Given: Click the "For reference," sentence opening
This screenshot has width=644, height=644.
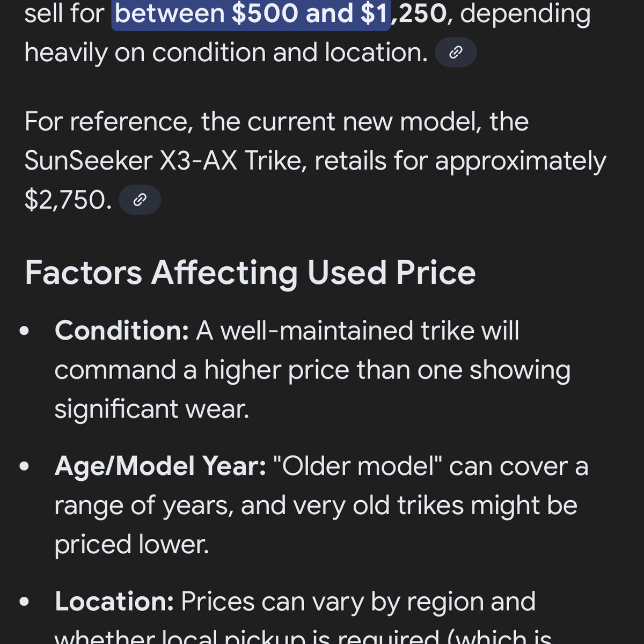Looking at the screenshot, I should (x=108, y=122).
